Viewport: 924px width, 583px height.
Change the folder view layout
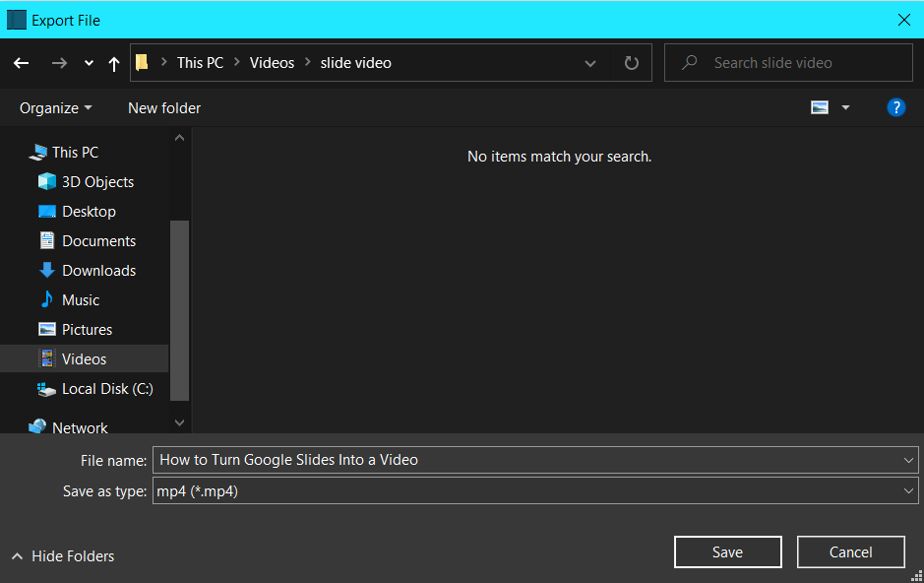coord(820,107)
